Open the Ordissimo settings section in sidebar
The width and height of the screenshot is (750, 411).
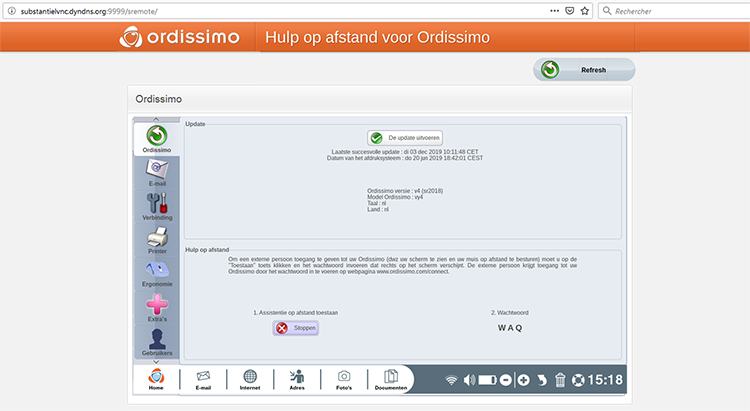pyautogui.click(x=157, y=138)
